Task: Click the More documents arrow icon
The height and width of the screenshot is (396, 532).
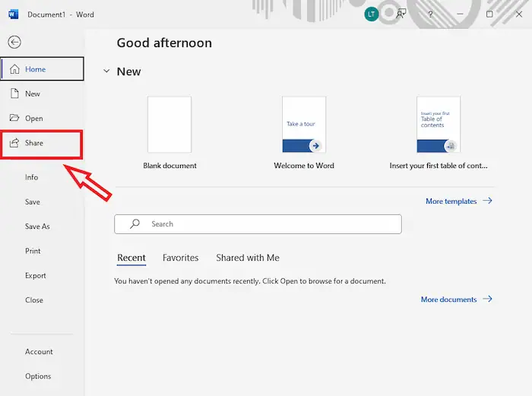Action: (x=488, y=299)
